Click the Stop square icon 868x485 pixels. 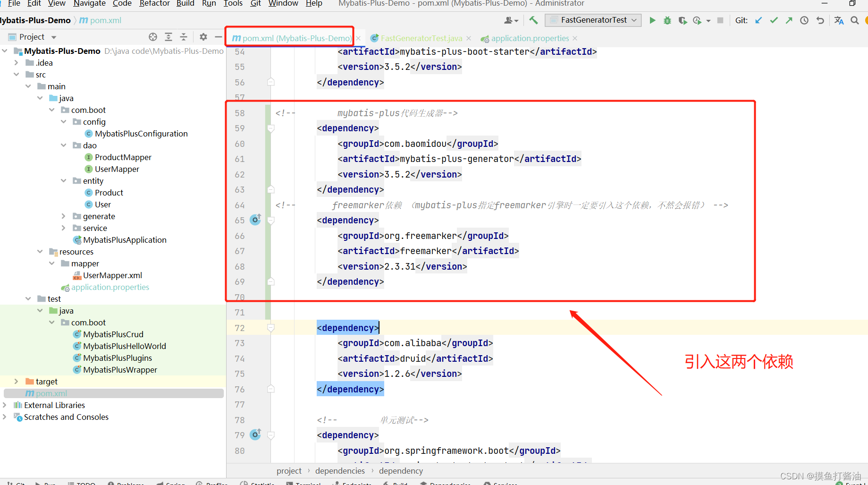(720, 20)
